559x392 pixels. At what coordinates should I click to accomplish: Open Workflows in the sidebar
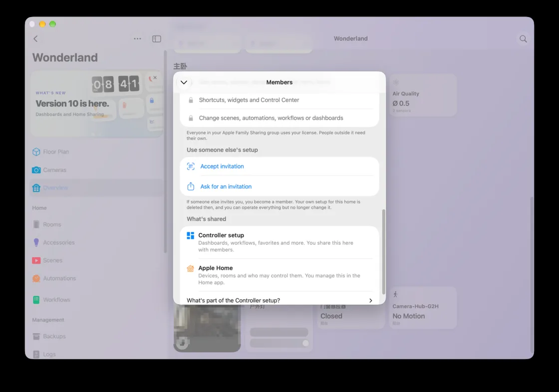point(96,300)
